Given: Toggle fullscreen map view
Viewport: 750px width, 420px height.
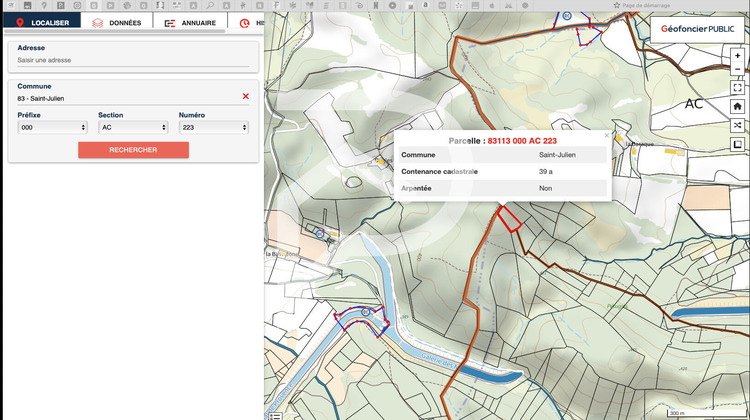Looking at the screenshot, I should [x=737, y=88].
